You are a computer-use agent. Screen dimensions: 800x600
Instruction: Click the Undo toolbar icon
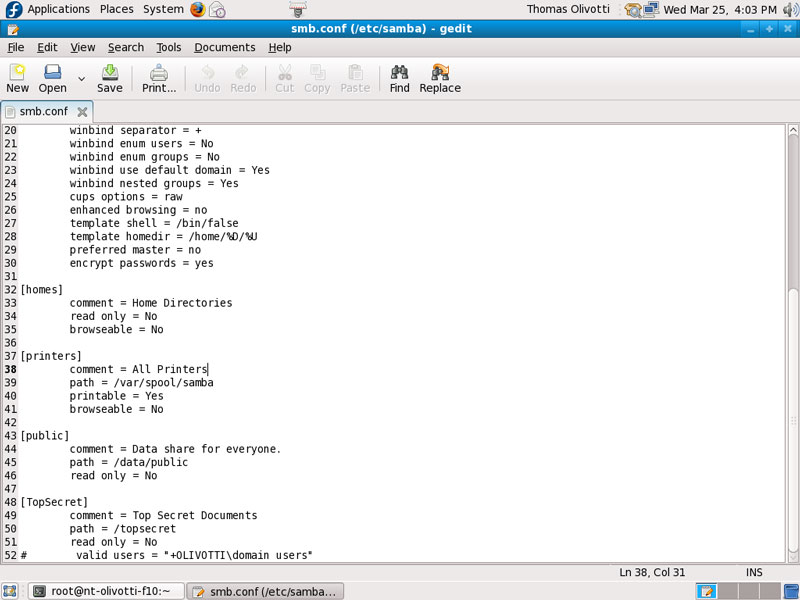207,78
